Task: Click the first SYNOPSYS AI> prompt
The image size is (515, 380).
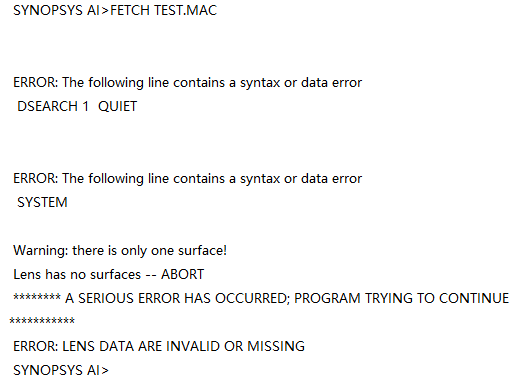Action: click(x=61, y=10)
